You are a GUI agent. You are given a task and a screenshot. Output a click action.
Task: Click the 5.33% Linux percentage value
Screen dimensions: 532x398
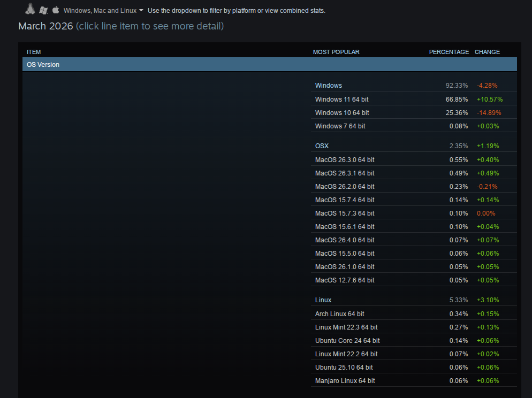458,300
